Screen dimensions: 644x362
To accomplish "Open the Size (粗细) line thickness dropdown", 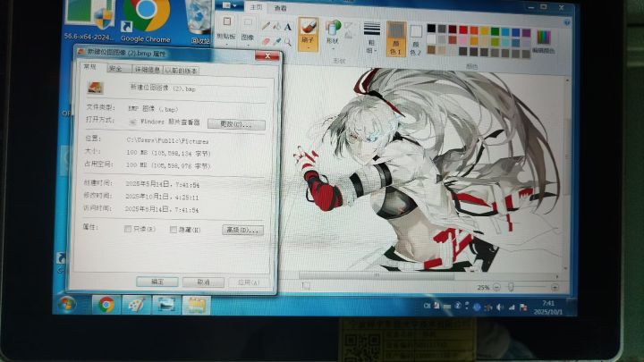I will [x=372, y=38].
